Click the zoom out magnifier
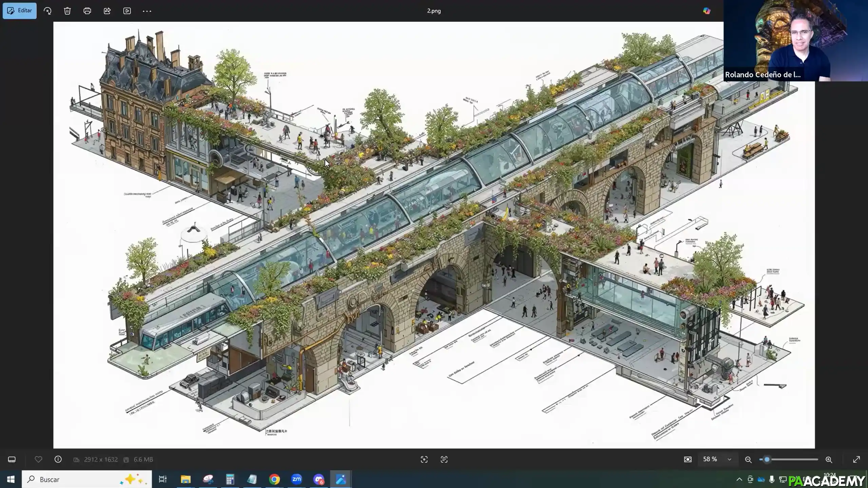Viewport: 868px width, 488px height. pyautogui.click(x=748, y=460)
